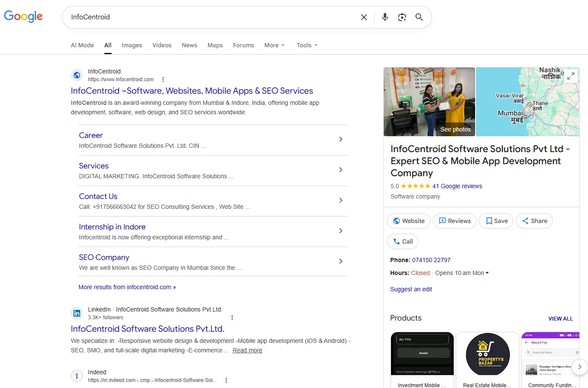This screenshot has height=388, width=588.
Task: Switch to the Images tab
Action: tap(132, 45)
